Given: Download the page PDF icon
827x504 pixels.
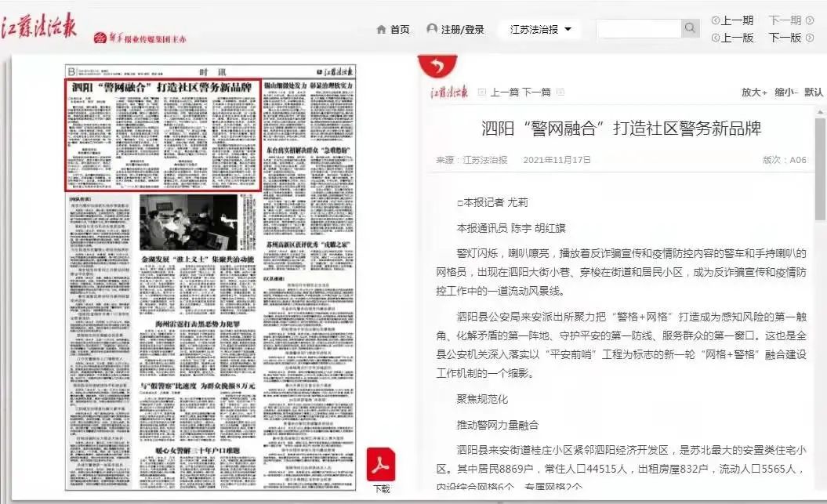Looking at the screenshot, I should tap(381, 464).
